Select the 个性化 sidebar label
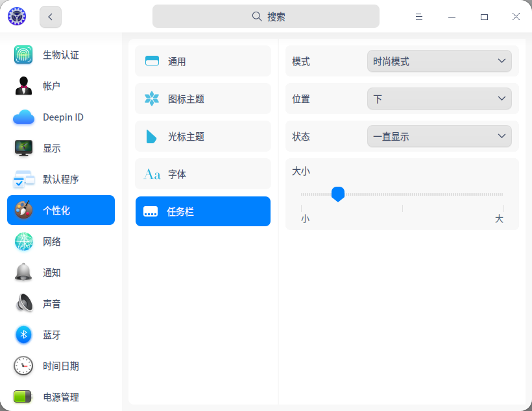Image resolution: width=532 pixels, height=411 pixels. coord(56,210)
